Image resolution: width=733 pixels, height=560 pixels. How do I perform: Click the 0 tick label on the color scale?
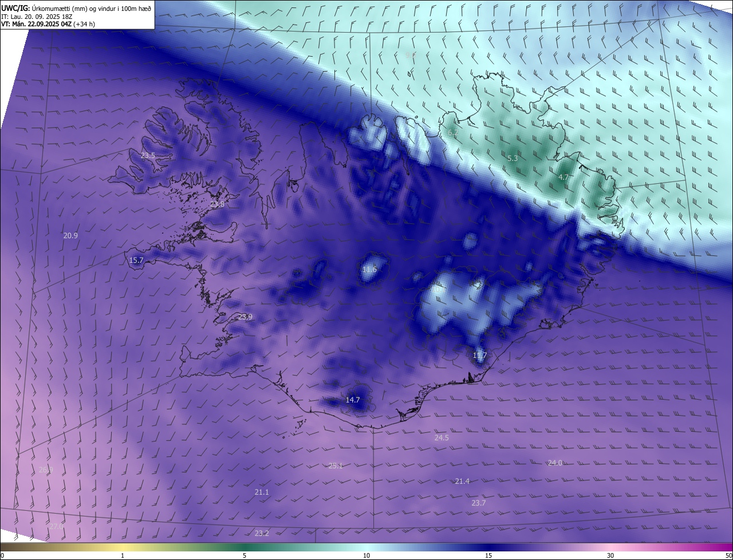point(2,555)
